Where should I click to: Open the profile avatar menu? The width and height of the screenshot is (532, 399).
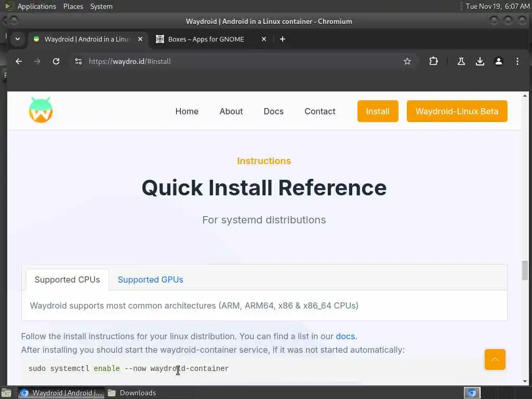tap(498, 61)
